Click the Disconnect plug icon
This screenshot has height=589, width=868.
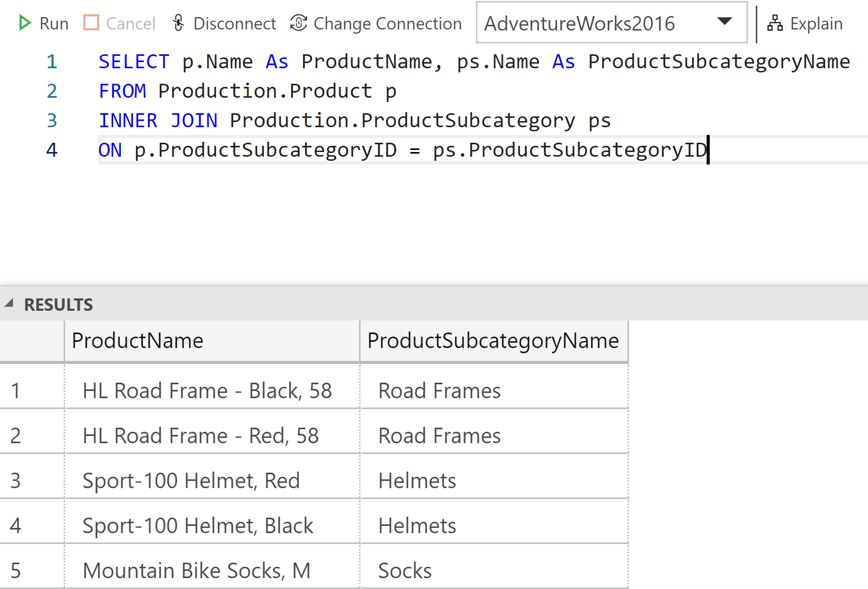click(x=178, y=23)
